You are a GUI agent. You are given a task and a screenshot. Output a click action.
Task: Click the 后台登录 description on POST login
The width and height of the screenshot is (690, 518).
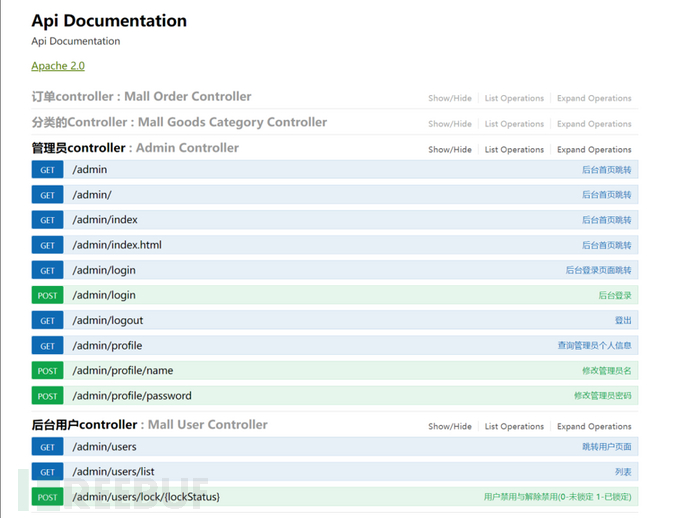[614, 296]
